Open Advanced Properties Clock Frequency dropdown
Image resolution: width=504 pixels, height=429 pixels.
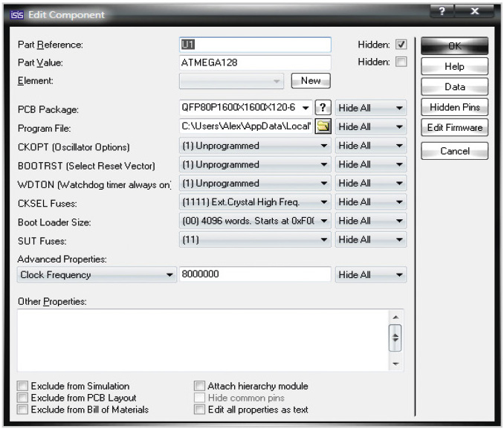tap(97, 274)
